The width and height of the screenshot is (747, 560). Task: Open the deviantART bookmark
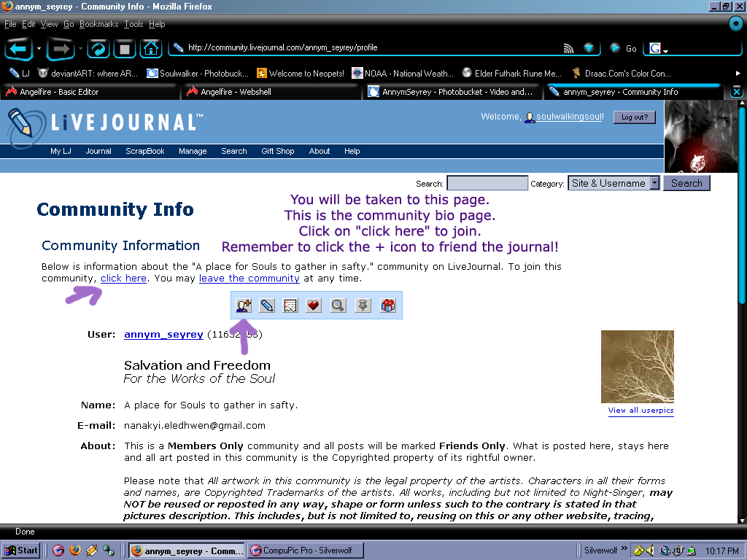click(88, 74)
